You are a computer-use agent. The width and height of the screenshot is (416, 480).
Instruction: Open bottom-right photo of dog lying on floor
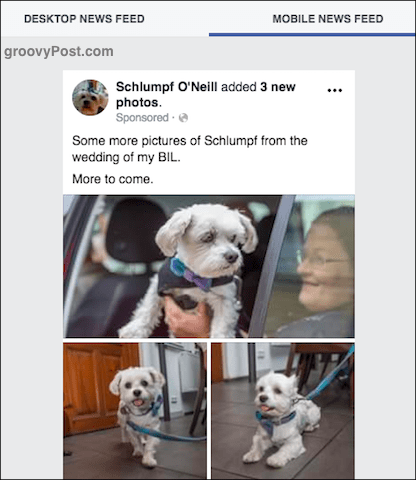[283, 411]
